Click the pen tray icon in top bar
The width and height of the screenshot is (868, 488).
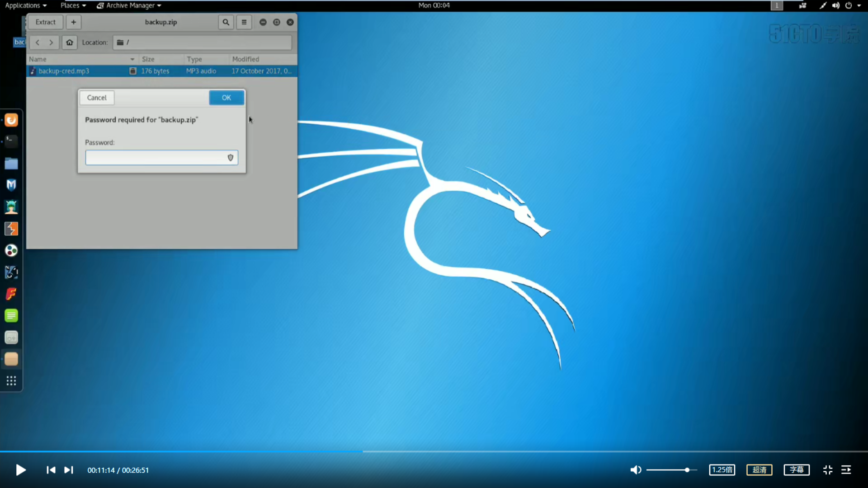(823, 5)
